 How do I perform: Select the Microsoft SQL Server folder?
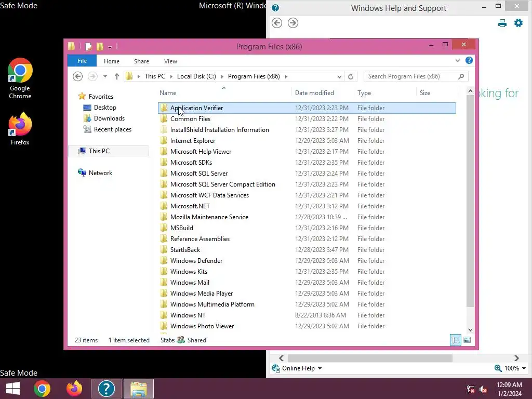point(307,174)
